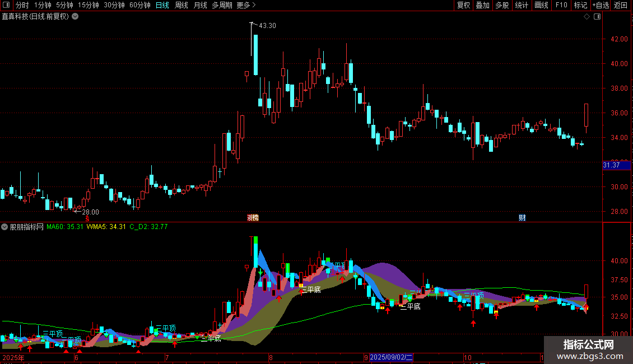Open the 统计 statistics button
This screenshot has height=364, width=633.
point(522,5)
